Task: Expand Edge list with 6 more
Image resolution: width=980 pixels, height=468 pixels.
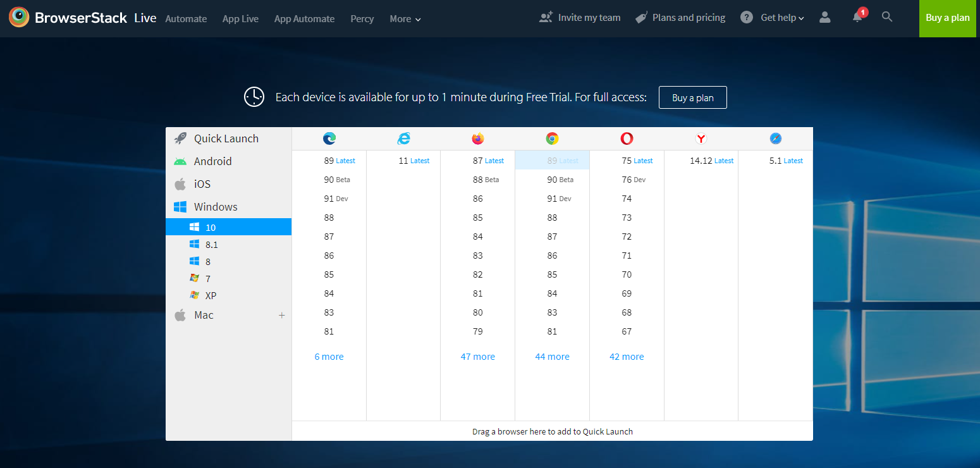Action: click(329, 357)
